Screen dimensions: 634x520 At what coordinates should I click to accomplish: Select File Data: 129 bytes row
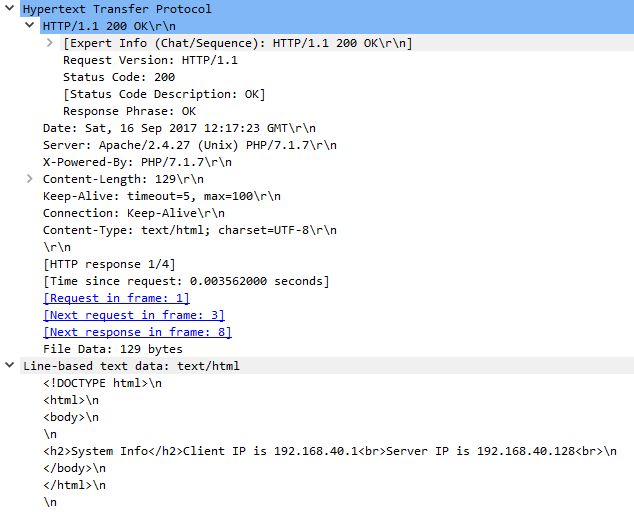click(x=113, y=349)
